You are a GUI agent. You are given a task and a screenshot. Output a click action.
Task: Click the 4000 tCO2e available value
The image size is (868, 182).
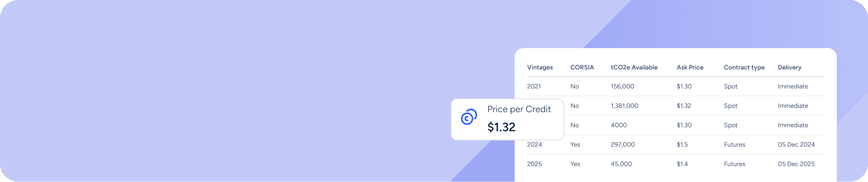[619, 126]
